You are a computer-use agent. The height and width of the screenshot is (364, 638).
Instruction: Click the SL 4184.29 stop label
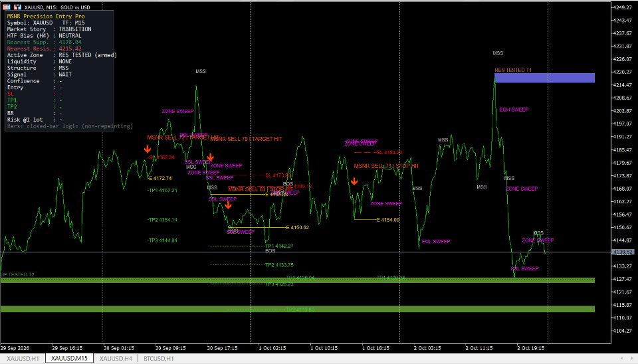(x=389, y=152)
